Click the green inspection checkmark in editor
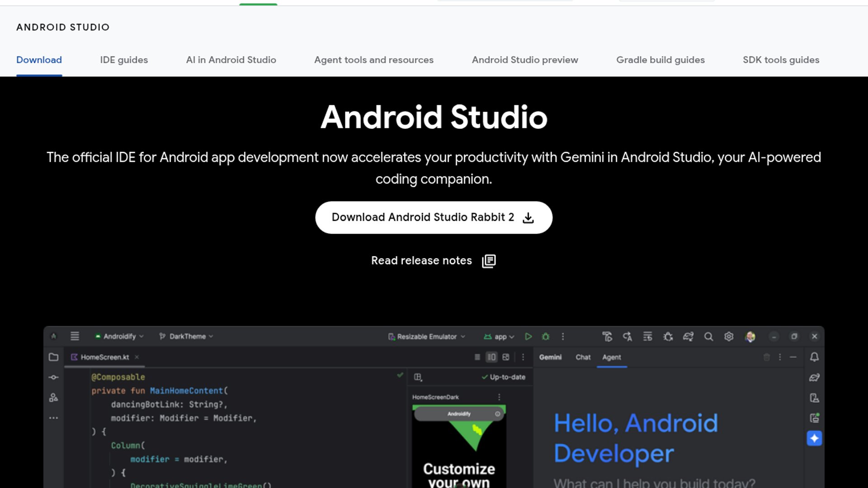This screenshot has width=868, height=488. [400, 375]
